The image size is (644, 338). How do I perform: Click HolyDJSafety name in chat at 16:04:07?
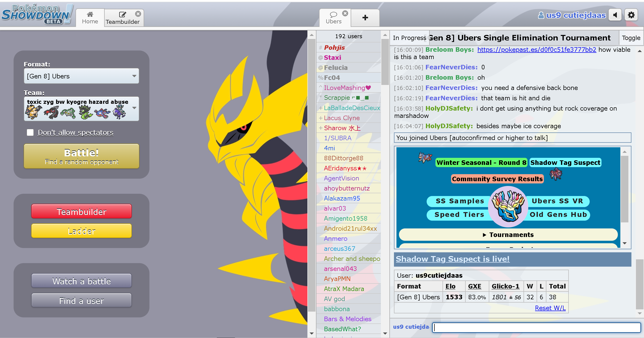(x=449, y=126)
